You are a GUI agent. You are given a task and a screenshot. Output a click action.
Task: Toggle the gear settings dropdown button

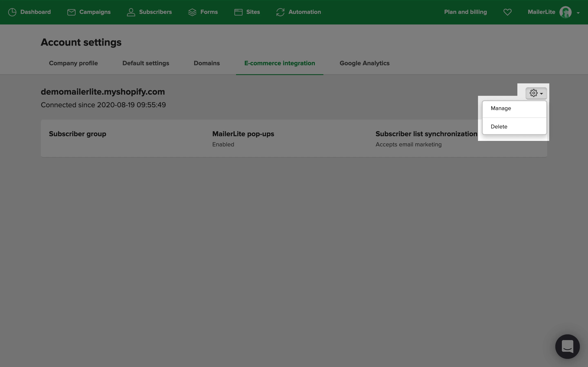click(536, 93)
